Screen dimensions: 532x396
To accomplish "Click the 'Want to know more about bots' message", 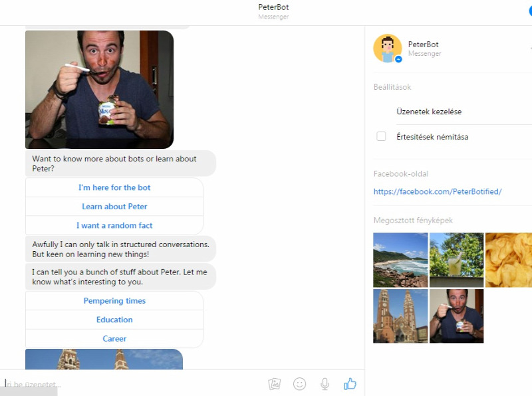I will tap(120, 163).
